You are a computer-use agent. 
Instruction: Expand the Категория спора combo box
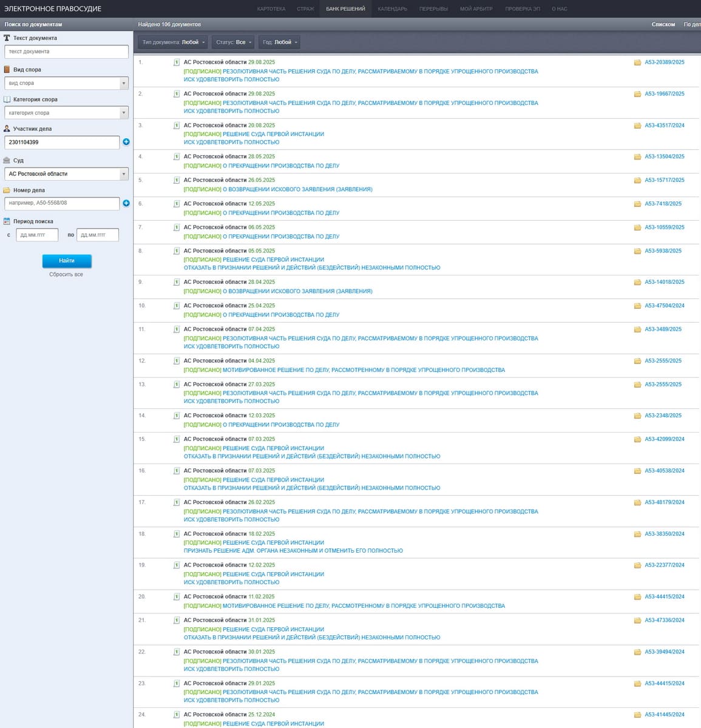124,113
